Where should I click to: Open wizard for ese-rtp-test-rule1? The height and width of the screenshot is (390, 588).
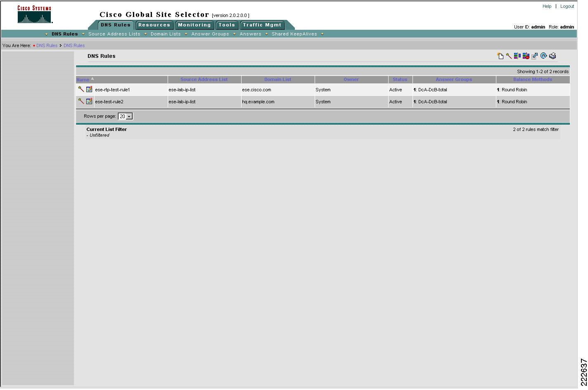click(x=81, y=89)
